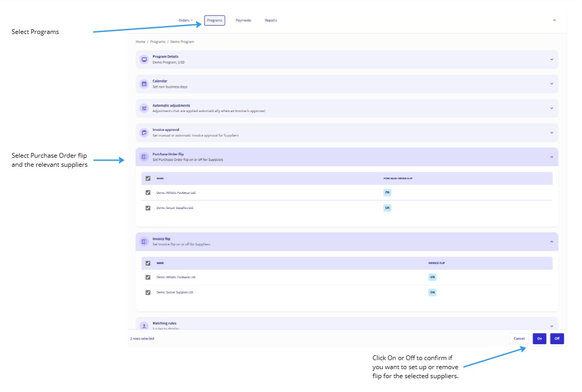Collapse the Invoice flip section
582x392 pixels.
[552, 242]
